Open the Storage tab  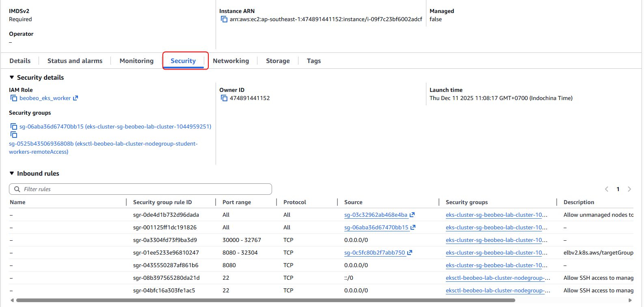coord(278,61)
